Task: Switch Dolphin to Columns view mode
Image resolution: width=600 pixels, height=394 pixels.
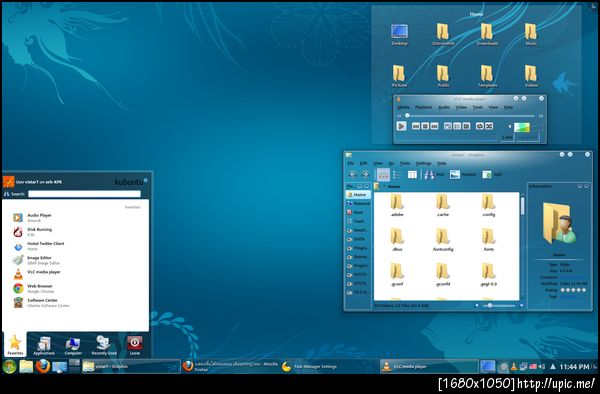Action: pyautogui.click(x=412, y=175)
